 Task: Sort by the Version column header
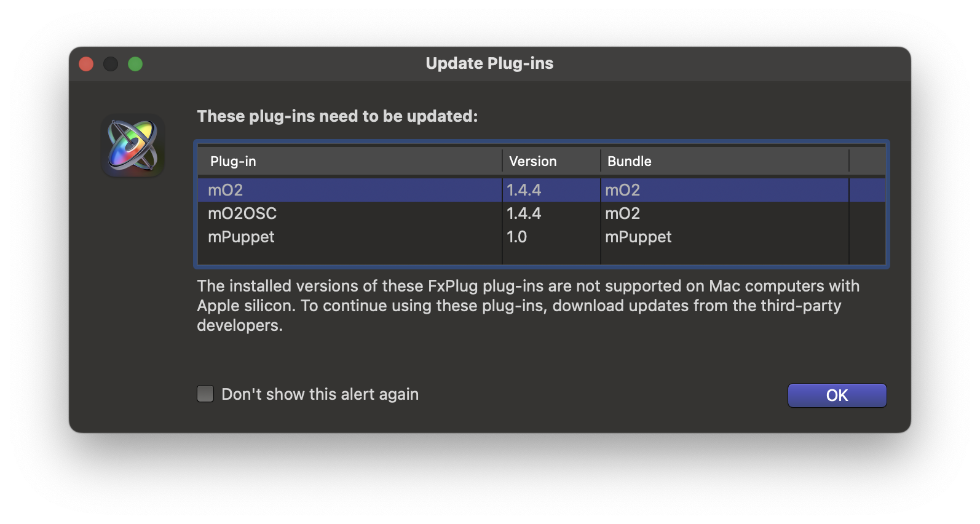[x=532, y=161]
